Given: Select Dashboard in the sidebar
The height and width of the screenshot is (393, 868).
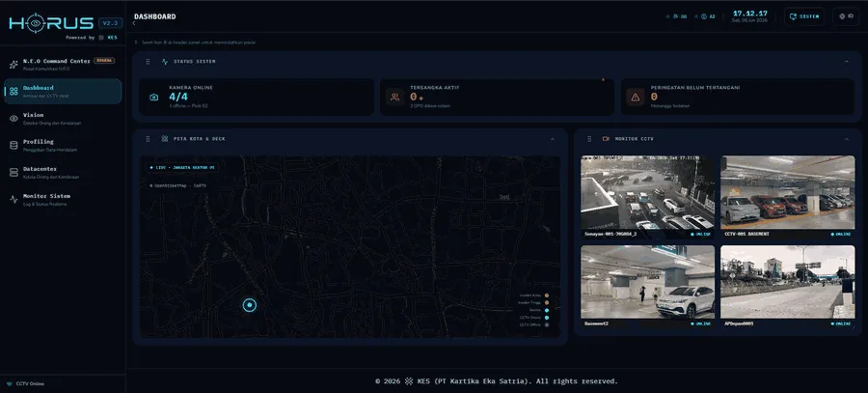Looking at the screenshot, I should click(63, 92).
